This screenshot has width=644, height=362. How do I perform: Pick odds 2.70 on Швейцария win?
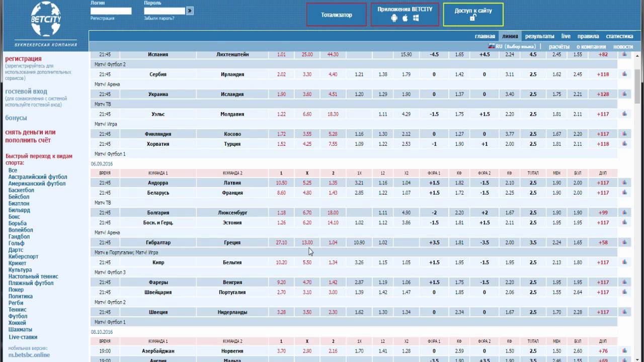[x=281, y=292]
